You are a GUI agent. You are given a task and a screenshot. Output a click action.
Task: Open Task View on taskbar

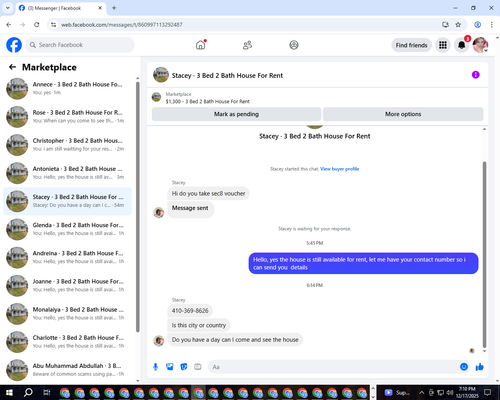point(47,392)
